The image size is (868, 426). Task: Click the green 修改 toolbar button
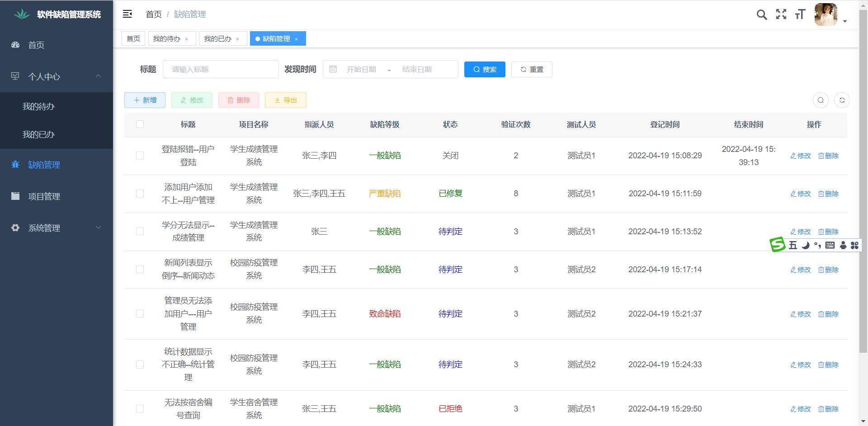(x=192, y=100)
